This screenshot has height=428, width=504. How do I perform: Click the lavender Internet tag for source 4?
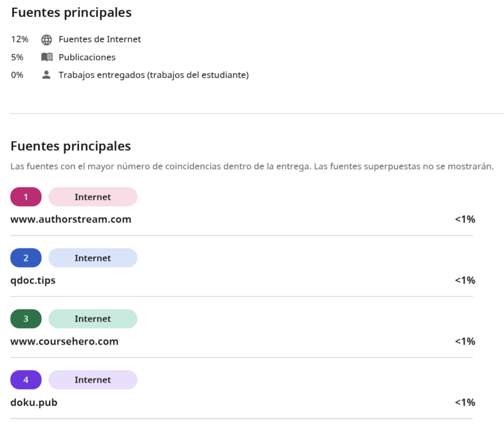(x=93, y=380)
